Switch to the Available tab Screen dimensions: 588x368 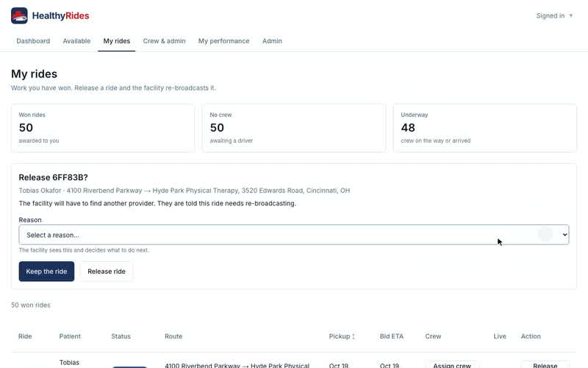tap(76, 41)
